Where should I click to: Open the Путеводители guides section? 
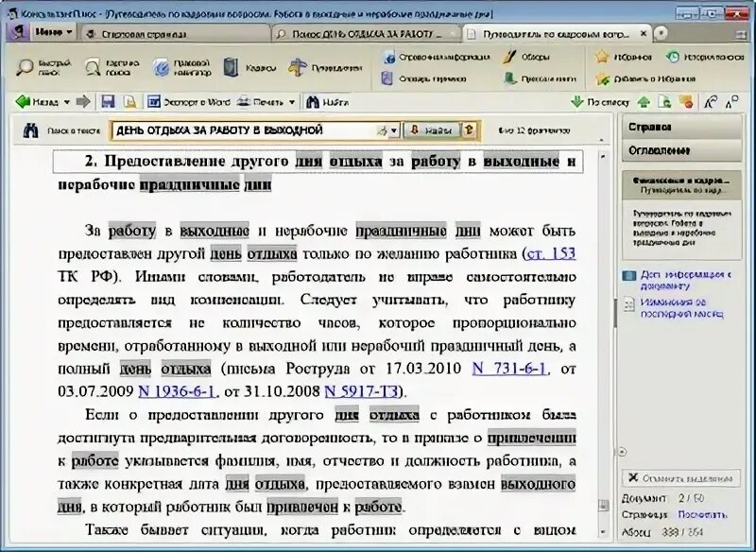pyautogui.click(x=325, y=67)
